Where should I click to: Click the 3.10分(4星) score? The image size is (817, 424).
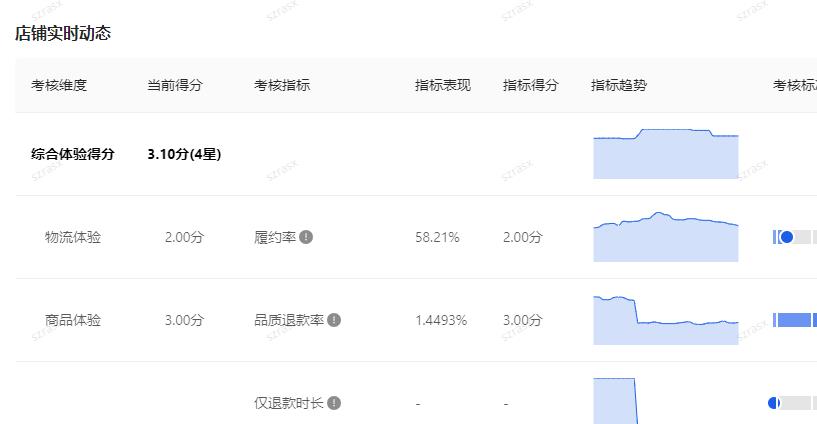click(x=184, y=154)
